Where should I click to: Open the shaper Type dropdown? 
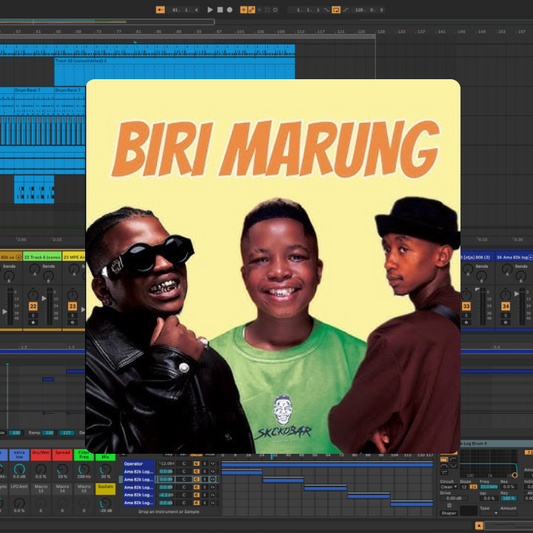coord(489,513)
